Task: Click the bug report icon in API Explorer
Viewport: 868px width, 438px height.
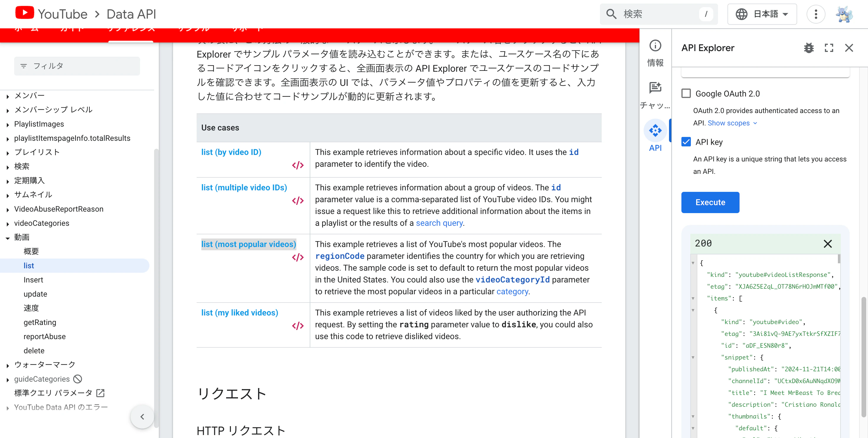Action: coord(809,48)
